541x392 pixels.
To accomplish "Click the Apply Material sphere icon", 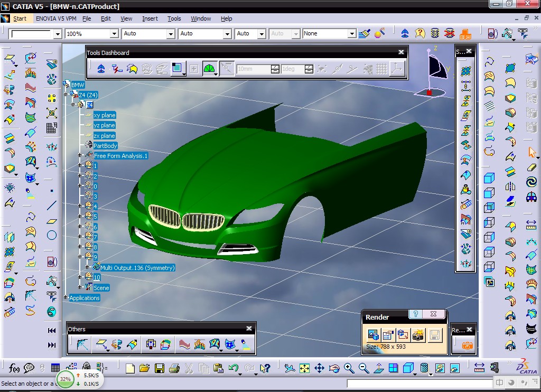I will pyautogui.click(x=379, y=33).
